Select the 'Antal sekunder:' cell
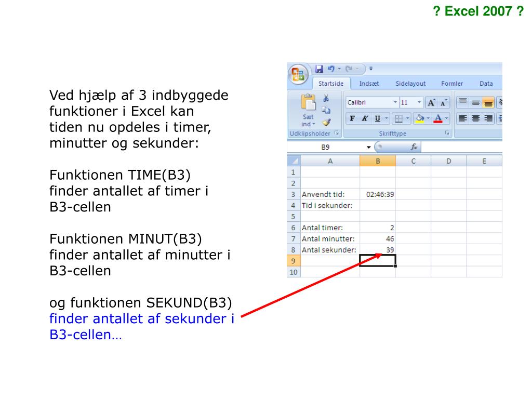The image size is (532, 399). point(330,250)
